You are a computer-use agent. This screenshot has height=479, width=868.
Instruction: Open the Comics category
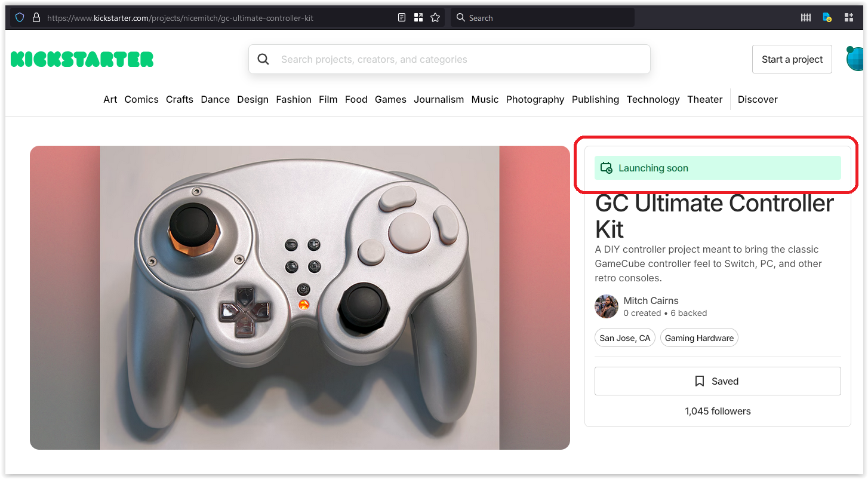[x=141, y=99]
